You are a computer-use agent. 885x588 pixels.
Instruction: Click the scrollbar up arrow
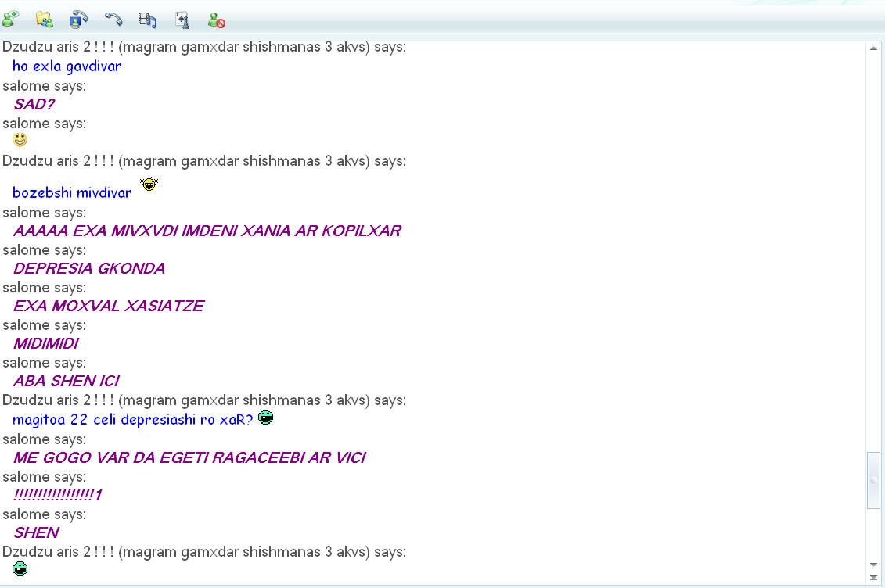[x=873, y=48]
